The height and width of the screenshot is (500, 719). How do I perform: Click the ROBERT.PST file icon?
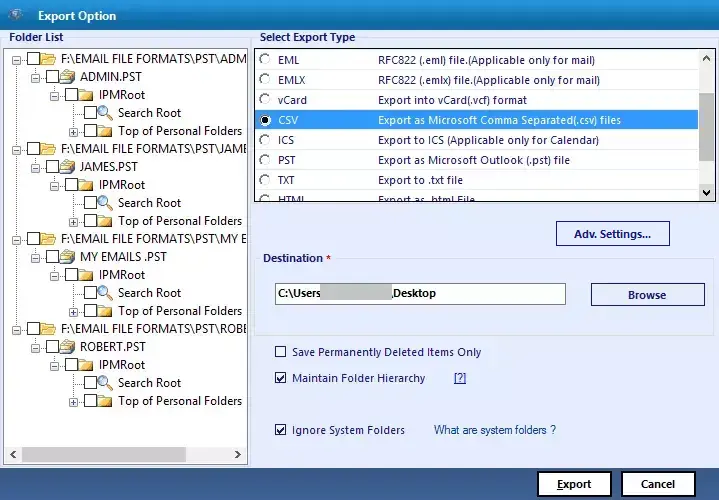coord(67,346)
